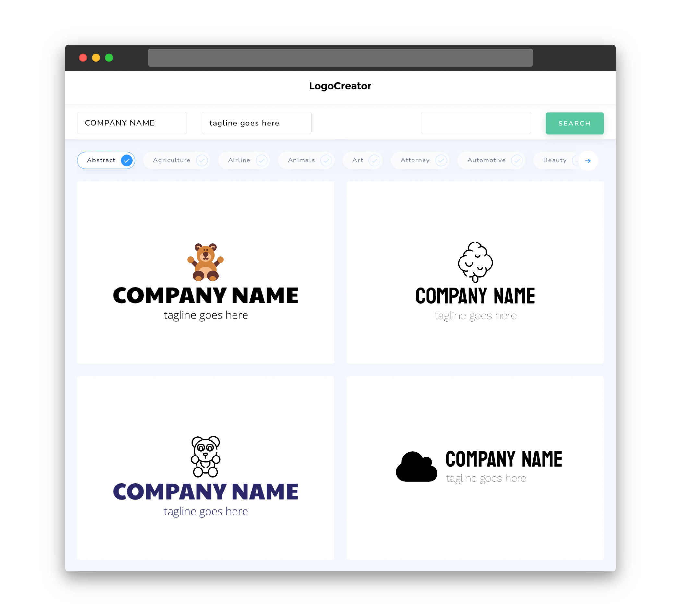Toggle the Airline category filter
Screen dimensions: 681x616
[247, 160]
